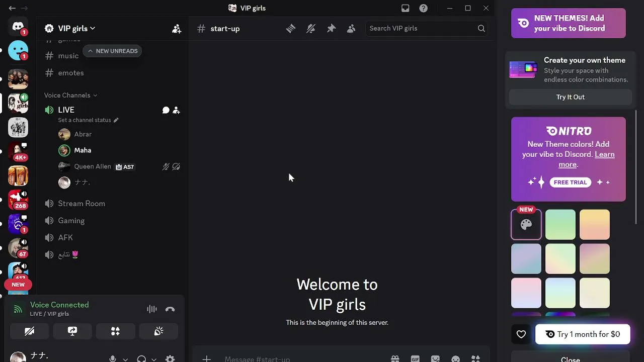The image size is (644, 362).
Task: Click the NEW THEMES banner
Action: (x=569, y=23)
